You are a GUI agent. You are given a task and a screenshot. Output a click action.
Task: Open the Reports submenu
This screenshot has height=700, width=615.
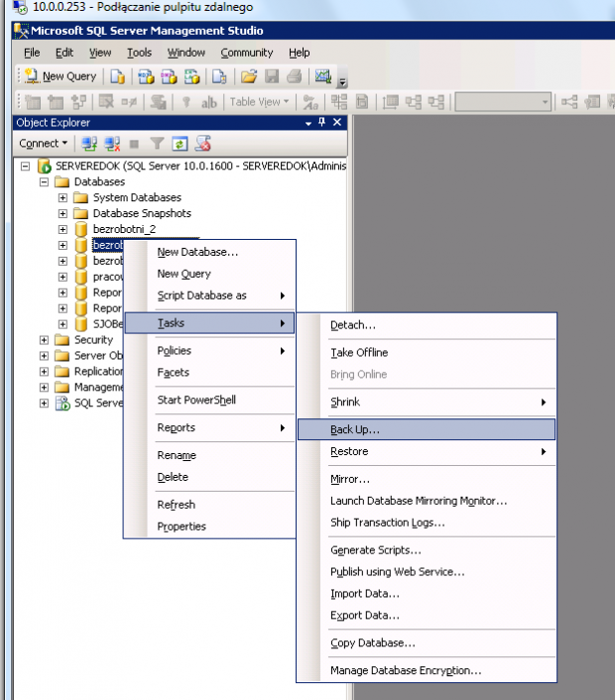point(210,427)
